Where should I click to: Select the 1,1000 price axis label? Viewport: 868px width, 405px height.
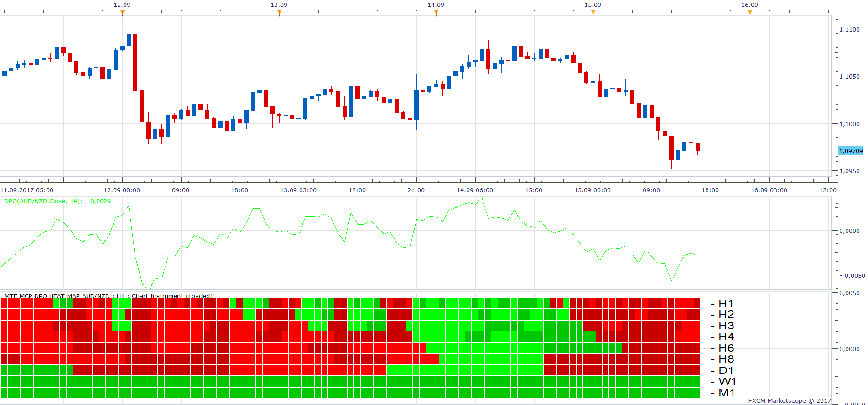pos(849,124)
